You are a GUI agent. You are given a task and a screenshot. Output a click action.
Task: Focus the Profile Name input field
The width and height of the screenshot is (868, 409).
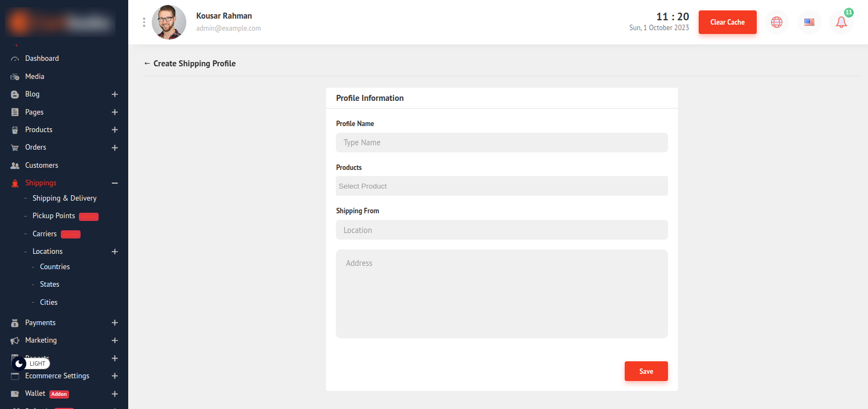click(x=501, y=143)
